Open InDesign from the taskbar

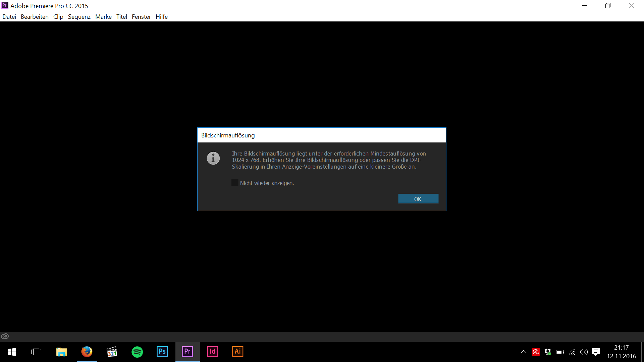[213, 352]
